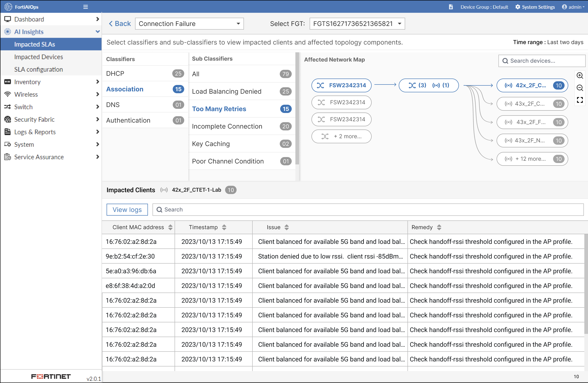This screenshot has height=383, width=588.
Task: Click the View logs button
Action: 127,210
